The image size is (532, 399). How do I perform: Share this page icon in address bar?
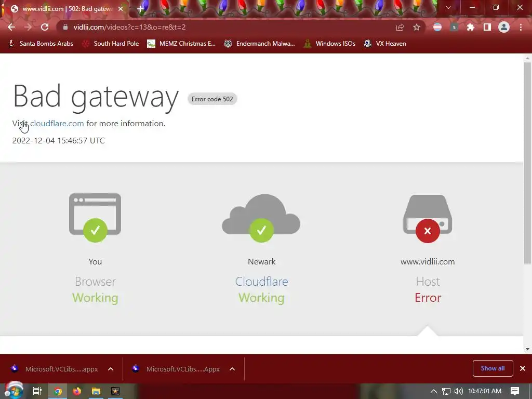[x=400, y=27]
